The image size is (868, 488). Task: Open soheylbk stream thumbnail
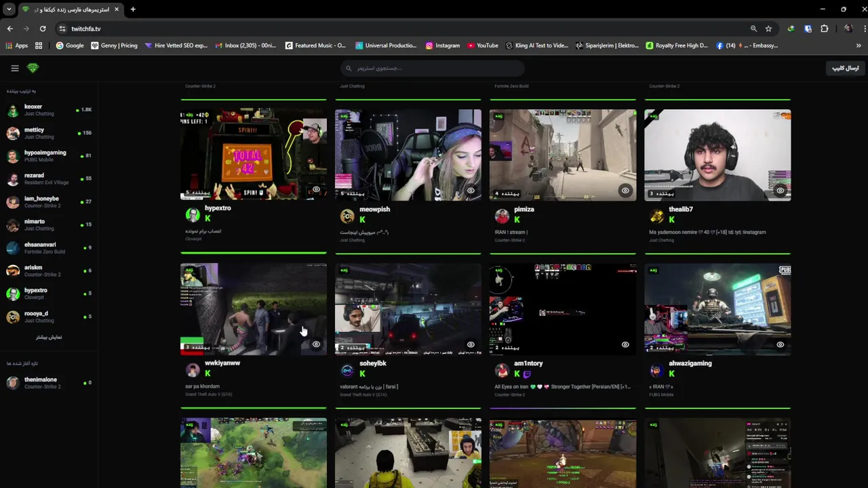coord(408,309)
